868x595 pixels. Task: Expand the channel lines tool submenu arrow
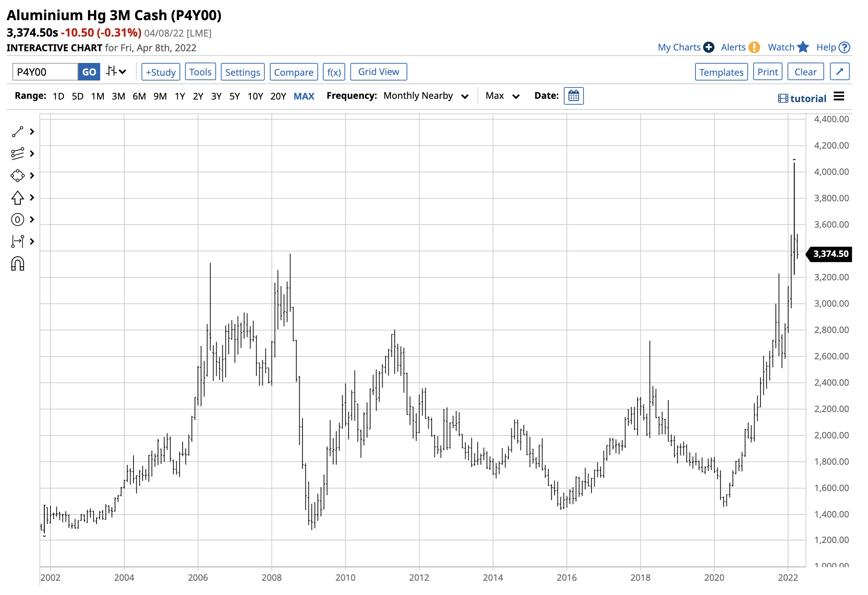tap(32, 154)
